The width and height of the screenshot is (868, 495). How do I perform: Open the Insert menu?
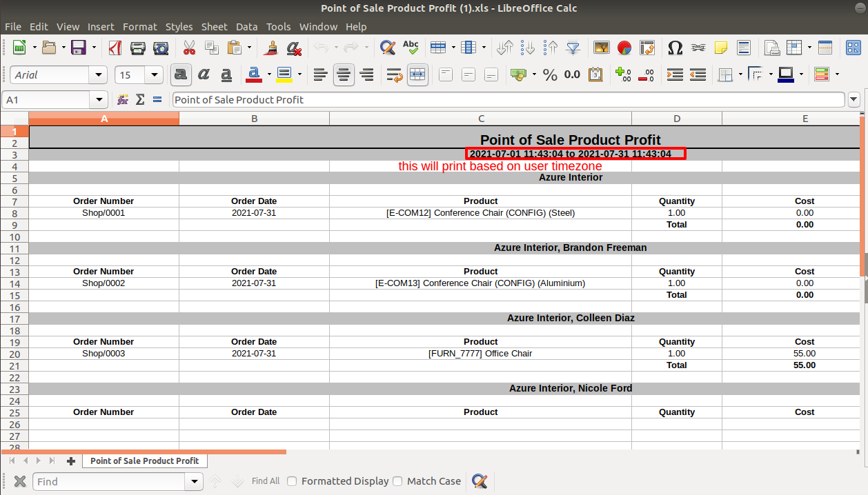pos(101,26)
